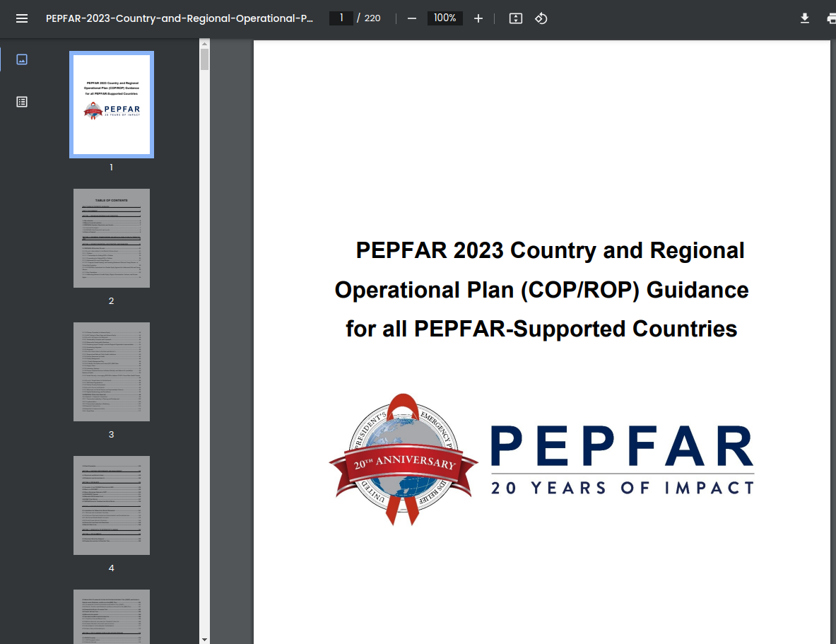Viewport: 836px width, 644px height.
Task: Jump to the page 3 thumbnail
Action: coord(112,371)
